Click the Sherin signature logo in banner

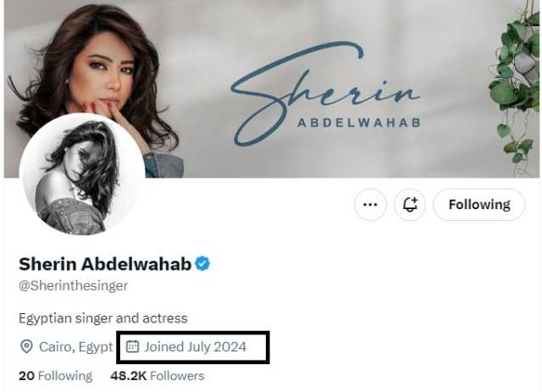(325, 92)
